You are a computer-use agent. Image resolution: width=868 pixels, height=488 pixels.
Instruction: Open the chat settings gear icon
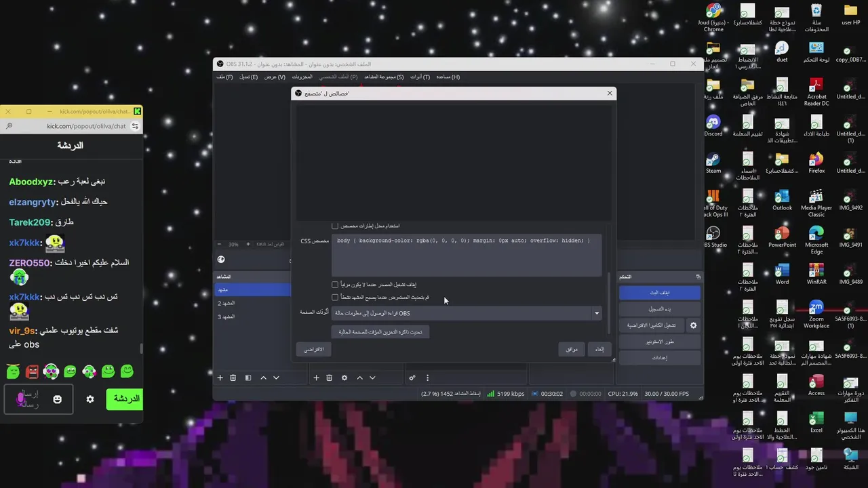point(90,399)
